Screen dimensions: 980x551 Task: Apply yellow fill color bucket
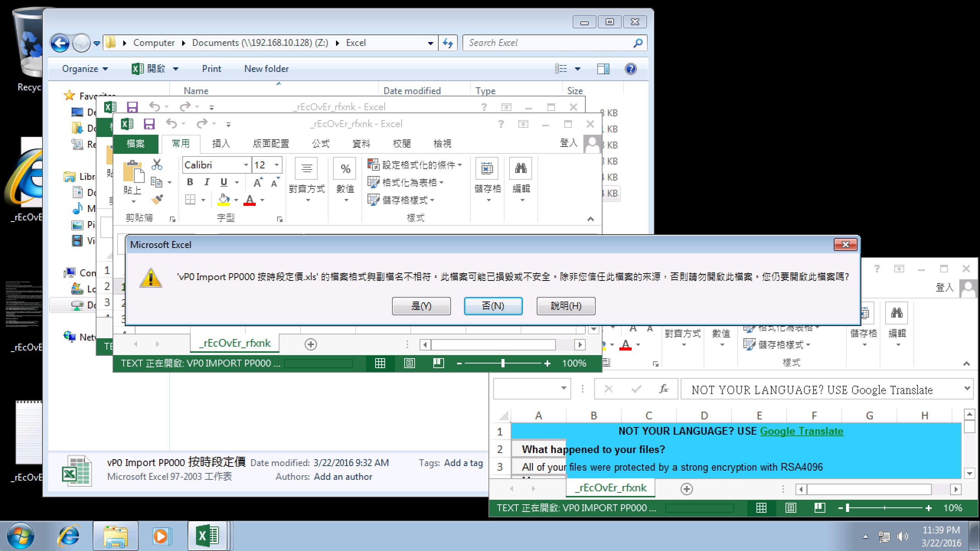coord(224,199)
